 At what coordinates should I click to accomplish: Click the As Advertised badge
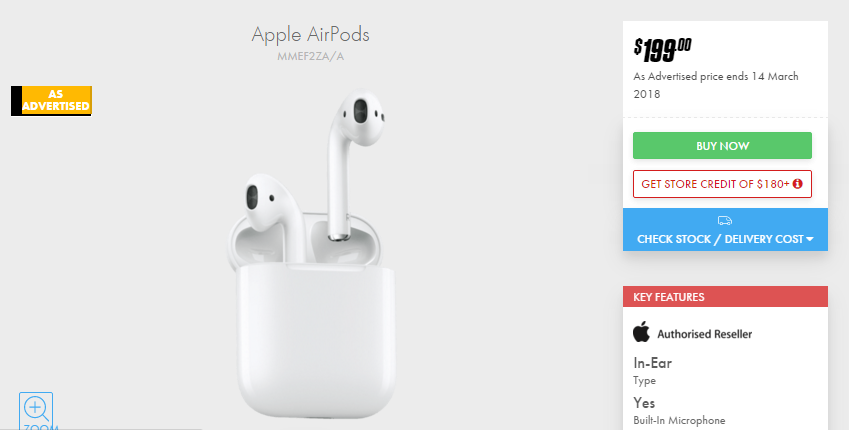(51, 101)
